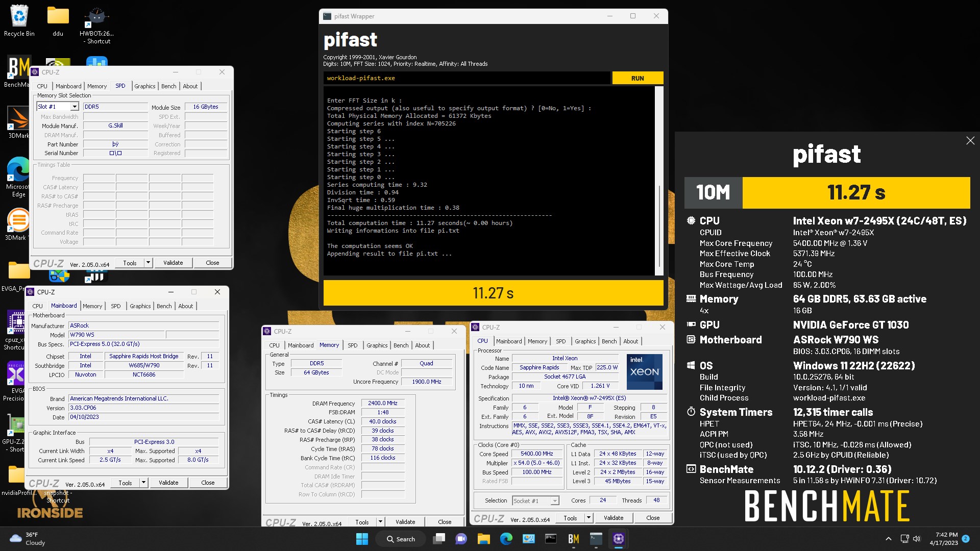Viewport: 980px width, 551px height.
Task: Open the command prompt taskbar icon
Action: point(551,539)
